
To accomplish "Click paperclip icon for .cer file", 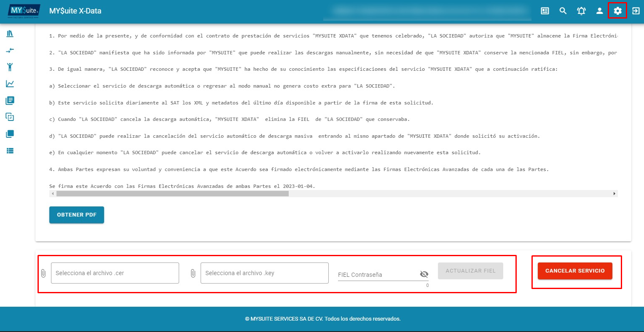I will (43, 273).
